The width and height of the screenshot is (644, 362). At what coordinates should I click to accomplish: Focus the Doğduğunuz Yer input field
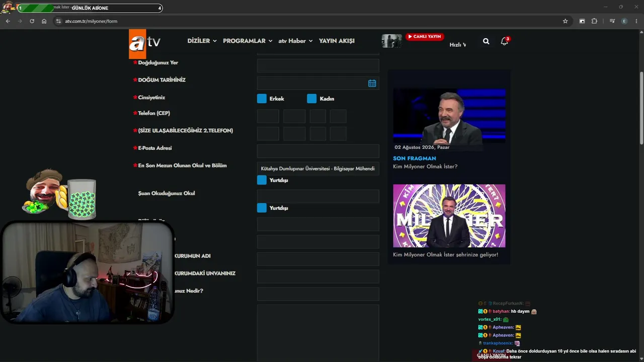point(318,65)
